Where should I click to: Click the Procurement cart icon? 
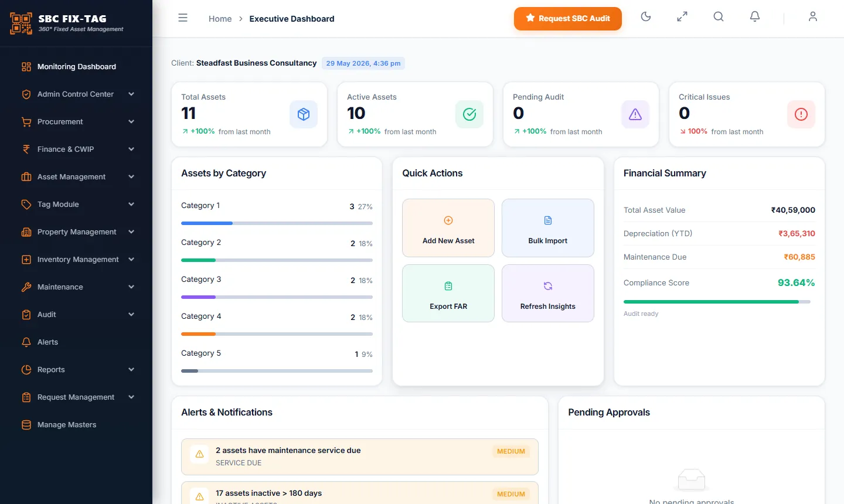tap(26, 122)
